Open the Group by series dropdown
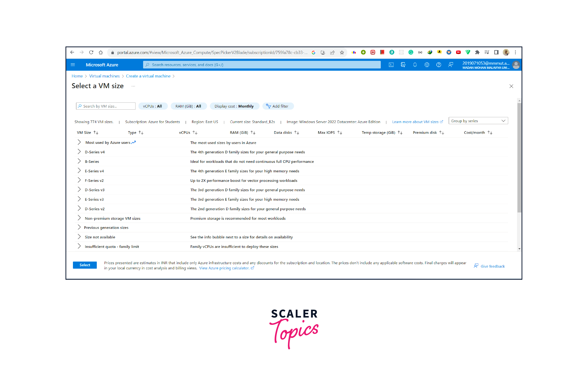The image size is (588, 385). pos(478,121)
